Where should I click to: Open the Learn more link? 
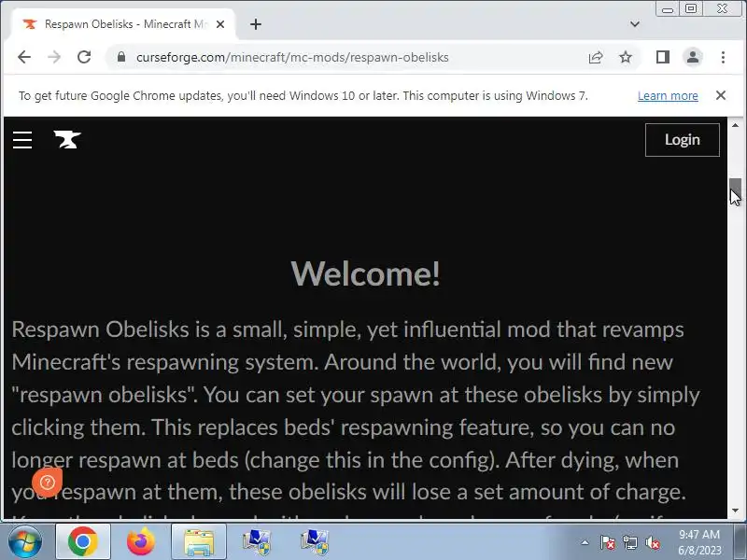point(668,96)
